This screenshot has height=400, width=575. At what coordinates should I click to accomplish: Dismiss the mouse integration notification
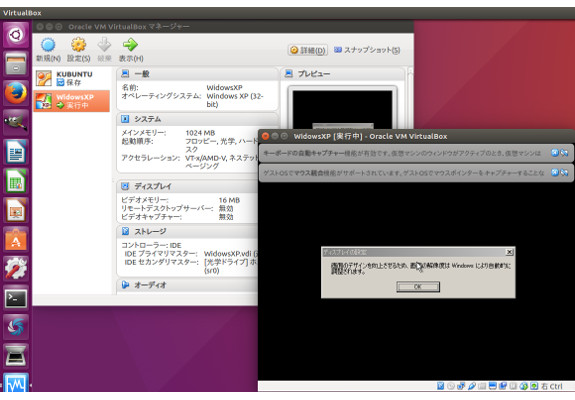(x=555, y=172)
